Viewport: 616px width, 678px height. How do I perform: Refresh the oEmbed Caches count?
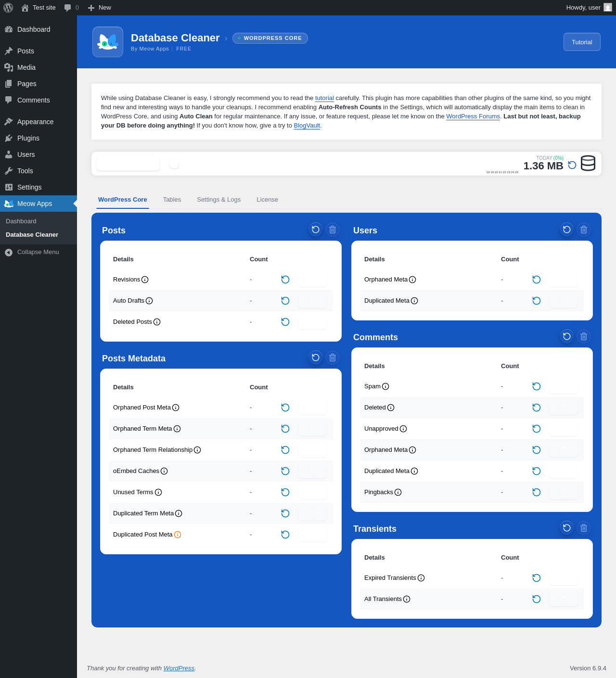[x=285, y=471]
